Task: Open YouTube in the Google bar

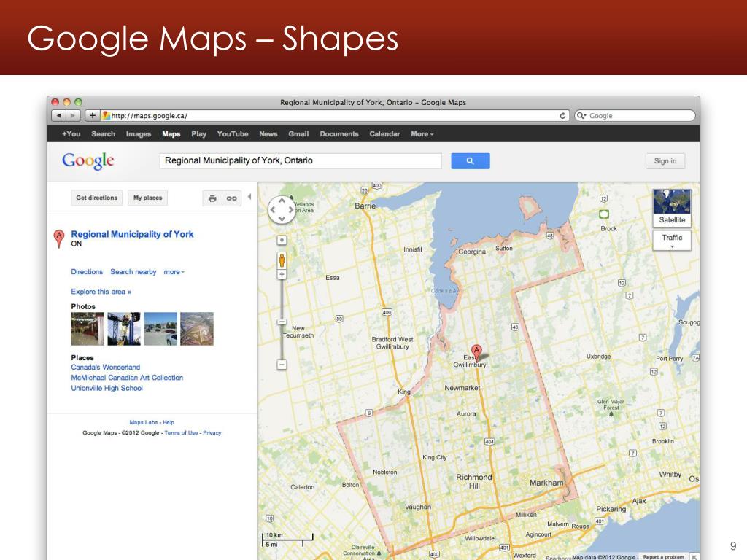Action: tap(233, 134)
